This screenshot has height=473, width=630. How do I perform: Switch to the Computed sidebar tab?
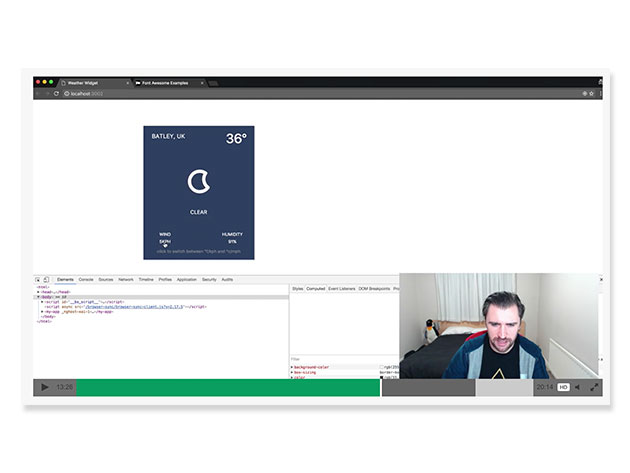click(315, 289)
